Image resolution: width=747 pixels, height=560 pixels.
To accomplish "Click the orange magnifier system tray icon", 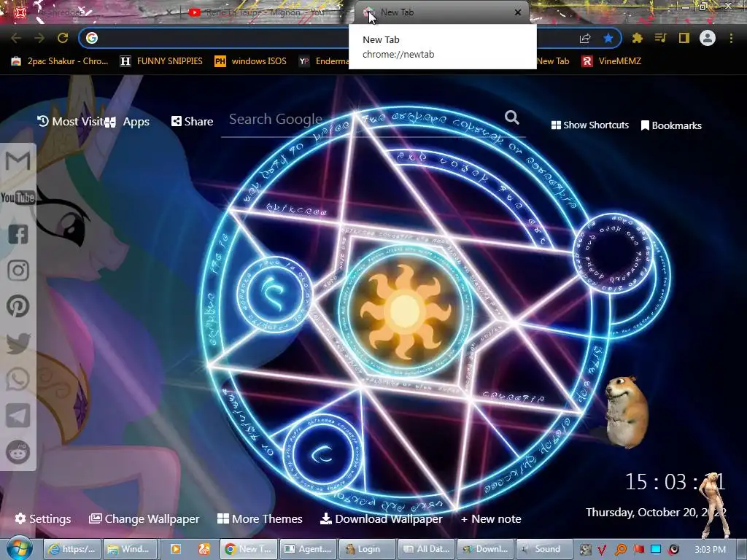I will click(x=621, y=550).
